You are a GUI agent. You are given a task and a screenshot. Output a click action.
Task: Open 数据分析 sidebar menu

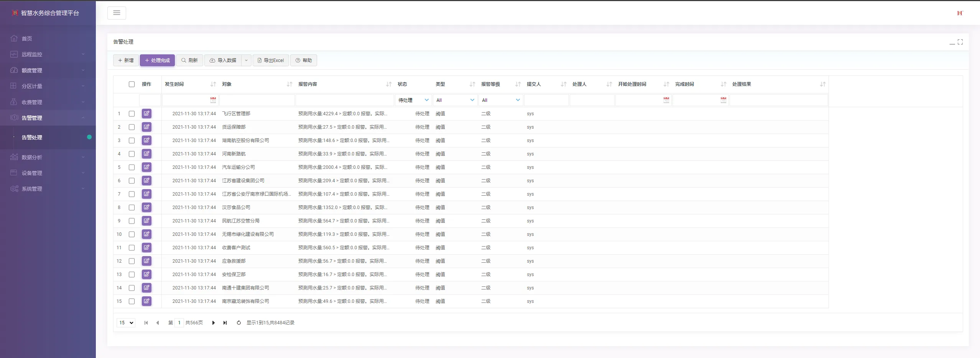coord(48,157)
